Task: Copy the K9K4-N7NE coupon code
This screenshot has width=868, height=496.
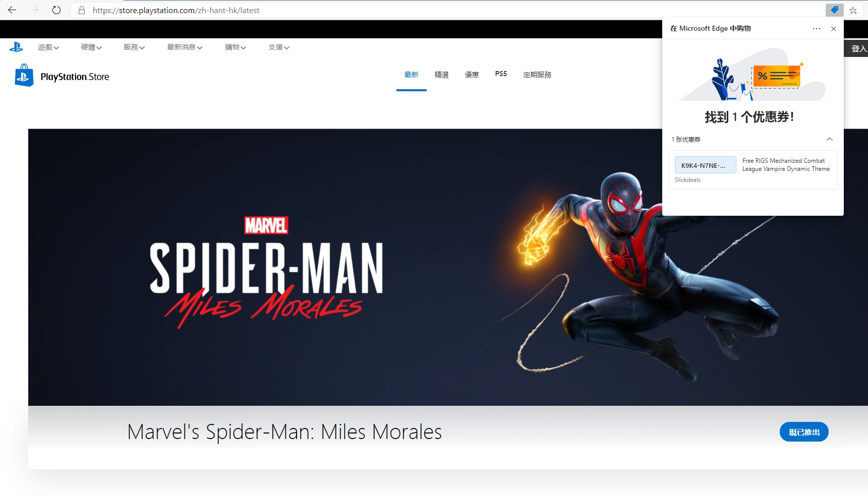Action: click(x=705, y=165)
